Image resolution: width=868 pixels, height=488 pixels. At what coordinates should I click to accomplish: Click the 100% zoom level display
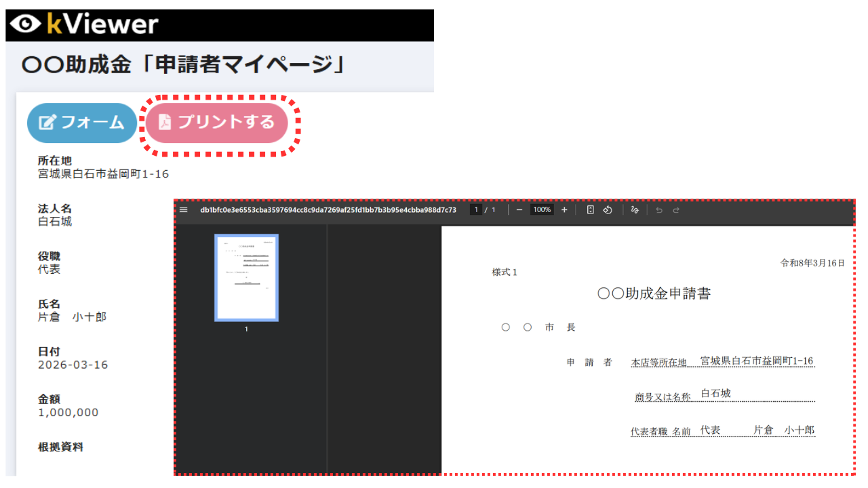click(x=541, y=209)
